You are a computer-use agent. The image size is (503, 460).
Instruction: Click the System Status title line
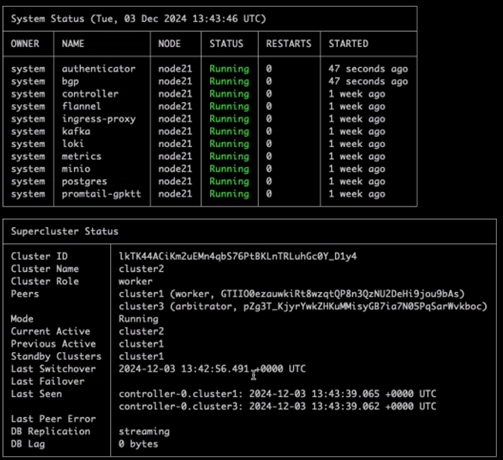coord(138,19)
